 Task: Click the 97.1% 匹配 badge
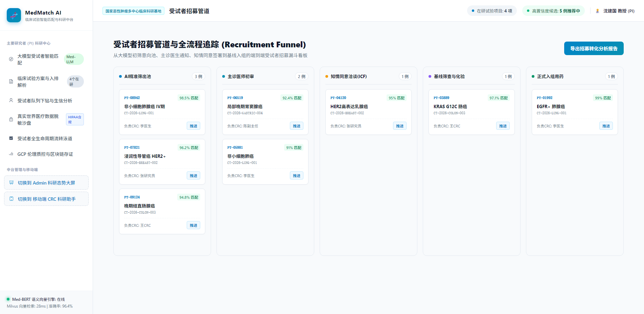click(x=499, y=98)
